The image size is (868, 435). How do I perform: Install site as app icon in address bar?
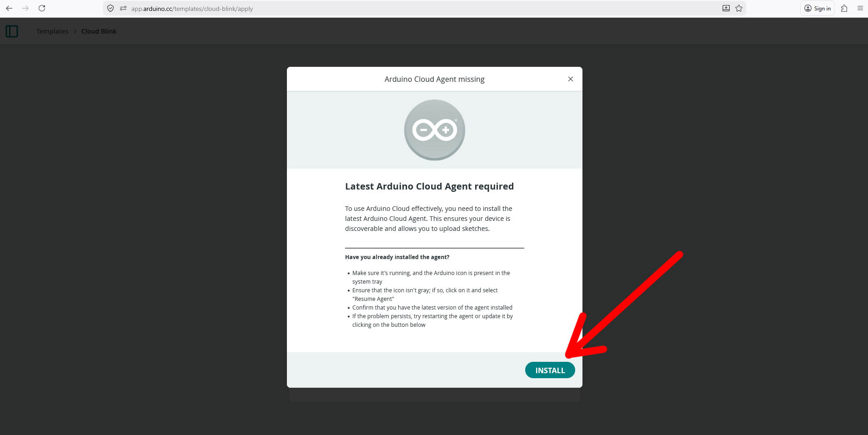point(726,8)
